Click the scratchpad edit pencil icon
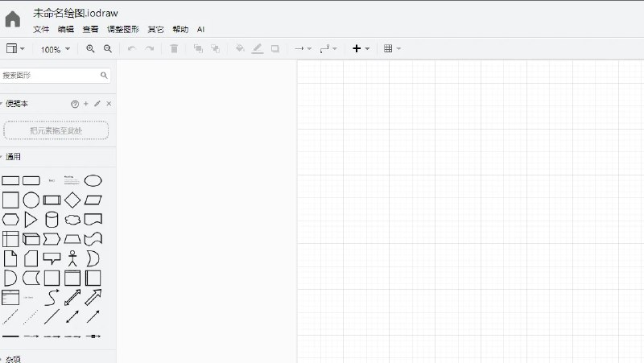Image resolution: width=644 pixels, height=363 pixels. (97, 104)
